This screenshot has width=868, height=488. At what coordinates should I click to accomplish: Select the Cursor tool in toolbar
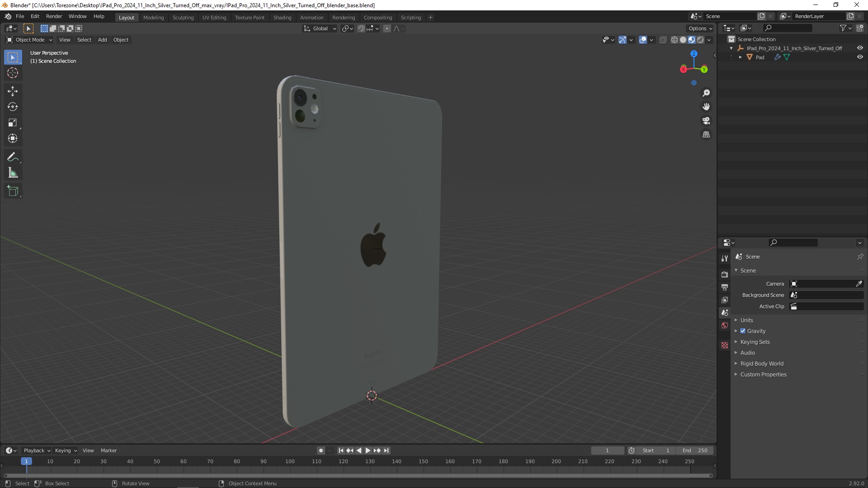point(13,73)
